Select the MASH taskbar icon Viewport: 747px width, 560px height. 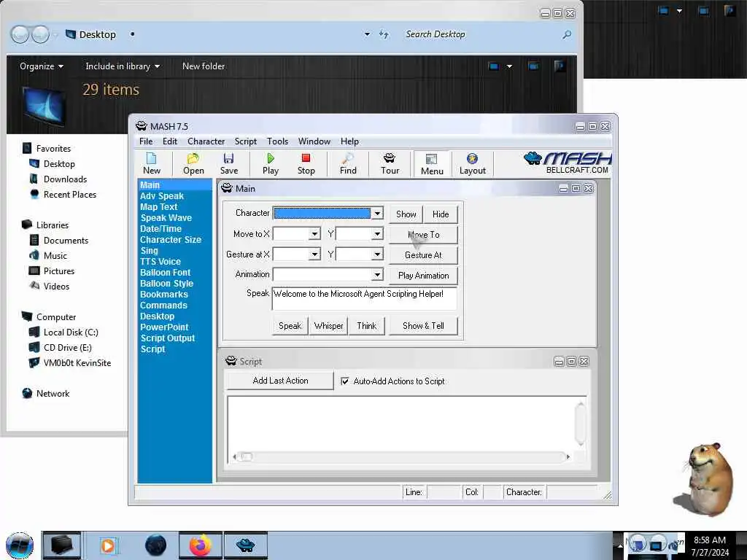tap(246, 545)
